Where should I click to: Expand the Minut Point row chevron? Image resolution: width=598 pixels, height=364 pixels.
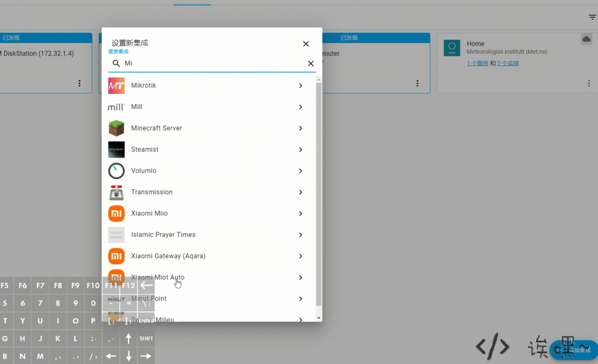[x=301, y=299]
